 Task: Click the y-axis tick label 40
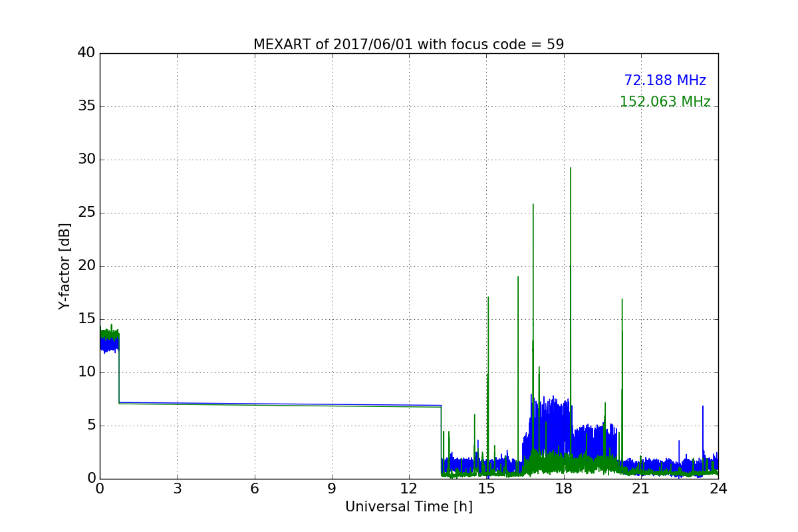(86, 53)
